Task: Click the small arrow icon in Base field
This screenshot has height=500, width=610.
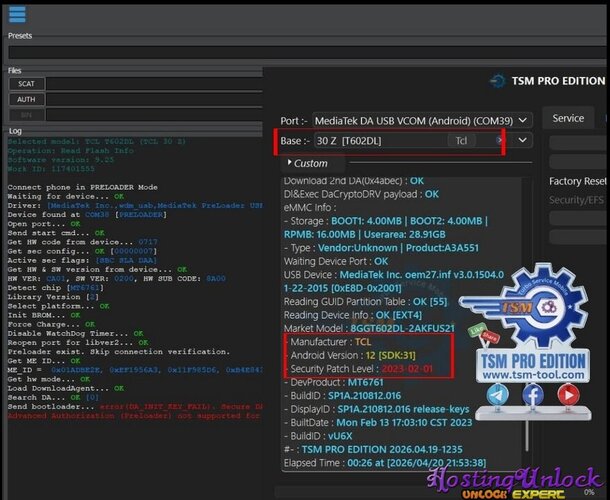Action: [x=499, y=140]
